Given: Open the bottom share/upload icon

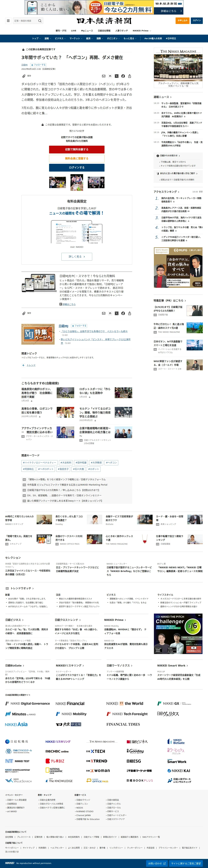Looking at the screenshot, I should point(129,313).
